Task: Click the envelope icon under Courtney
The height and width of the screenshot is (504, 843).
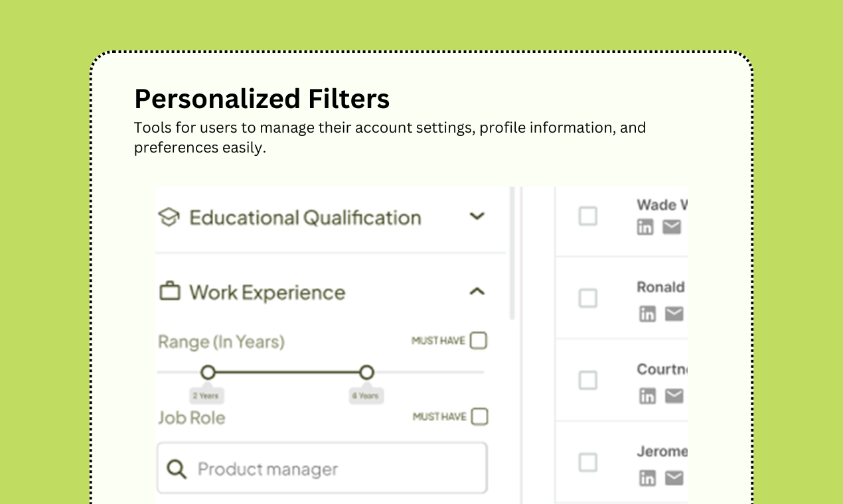Action: pos(674,396)
